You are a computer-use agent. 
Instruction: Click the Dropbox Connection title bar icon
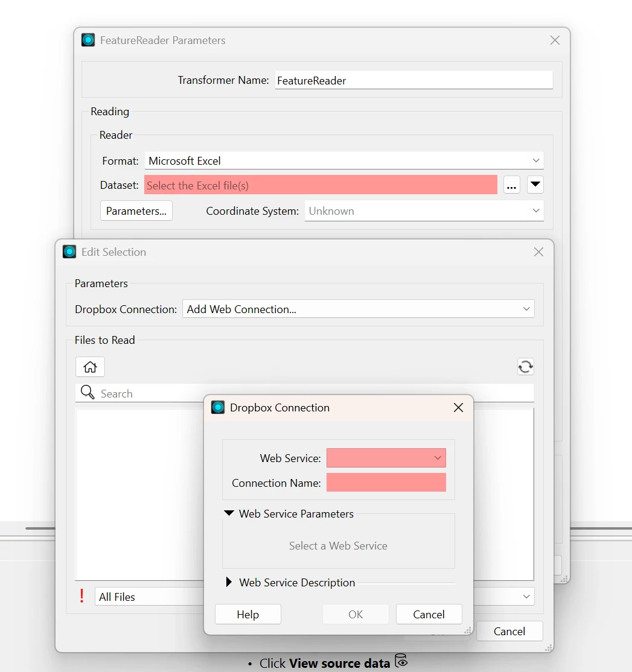[218, 407]
